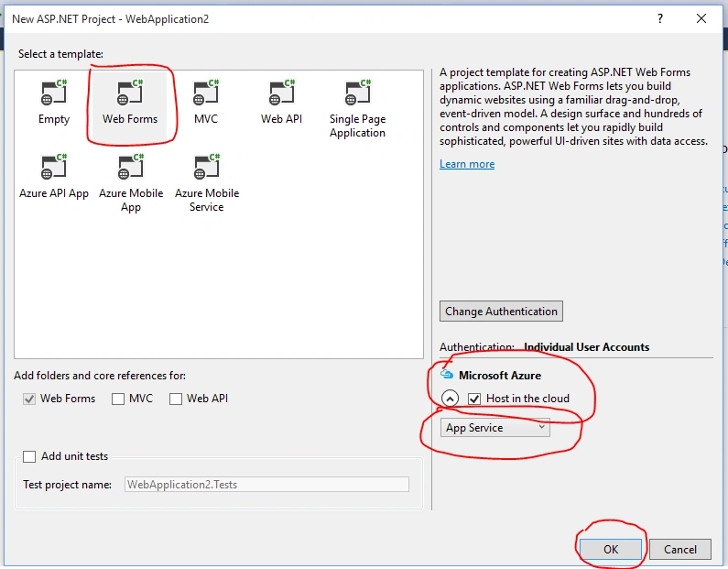Click the help question mark button

(x=660, y=18)
